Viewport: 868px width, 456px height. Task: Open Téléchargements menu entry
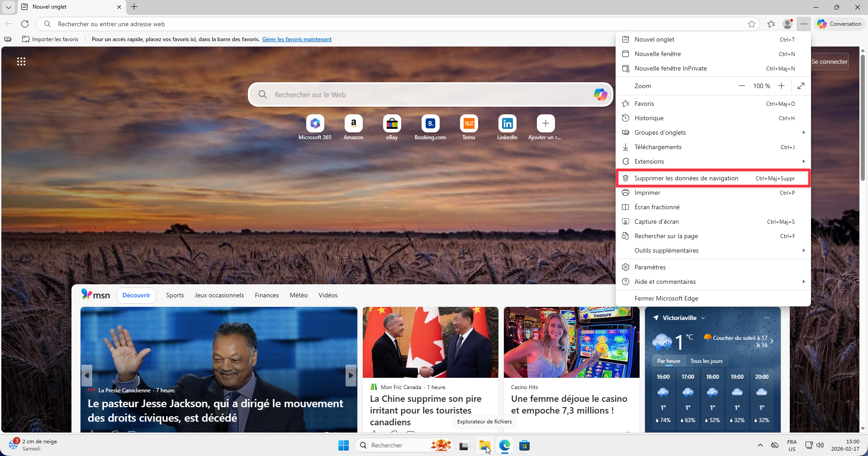point(713,147)
